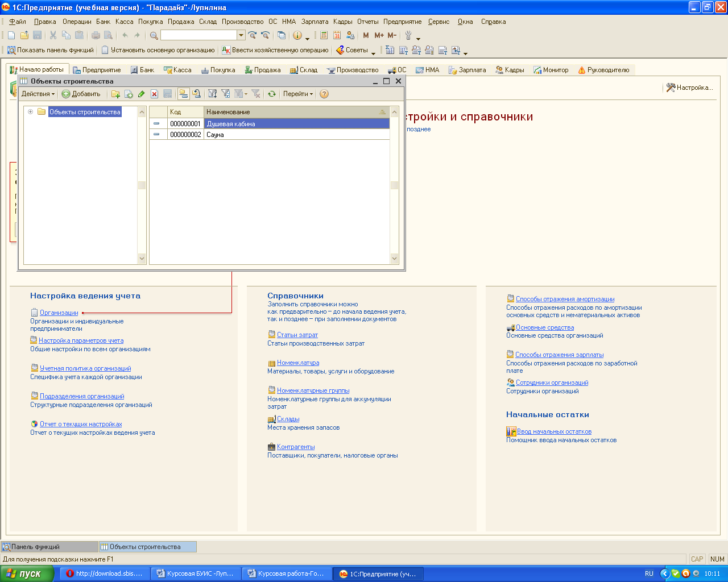Switch to the Зарплата tab

pos(468,70)
